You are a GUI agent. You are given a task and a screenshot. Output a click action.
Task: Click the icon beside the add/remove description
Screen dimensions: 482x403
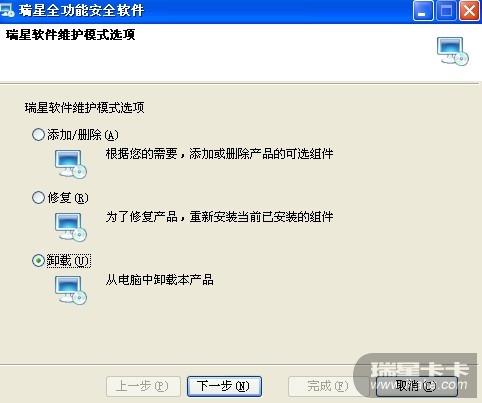tap(71, 164)
